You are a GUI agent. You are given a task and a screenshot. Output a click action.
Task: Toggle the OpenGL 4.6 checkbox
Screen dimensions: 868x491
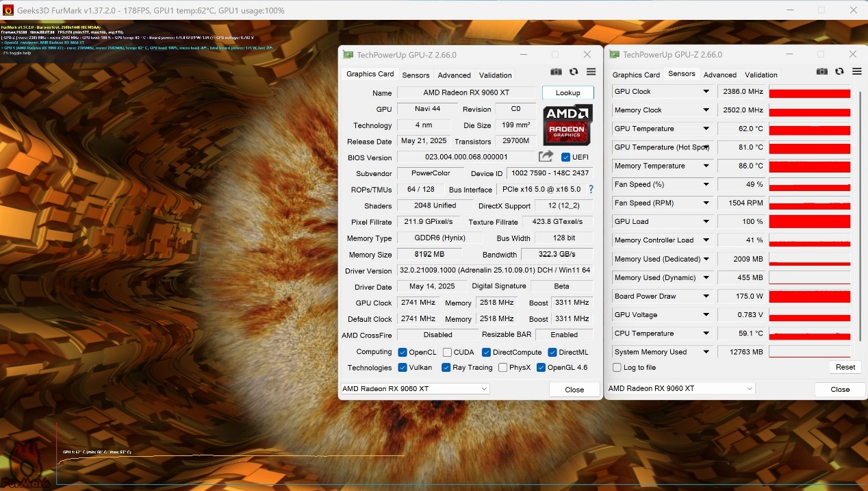click(541, 368)
